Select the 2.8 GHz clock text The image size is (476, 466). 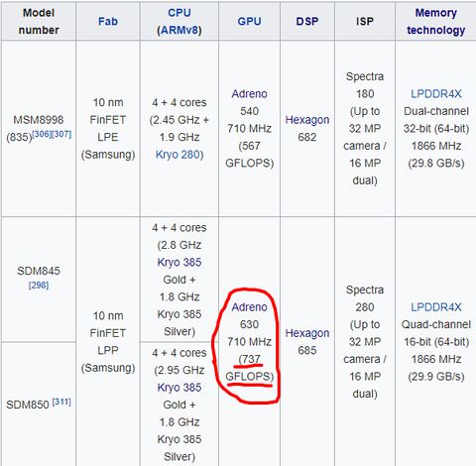(x=180, y=245)
